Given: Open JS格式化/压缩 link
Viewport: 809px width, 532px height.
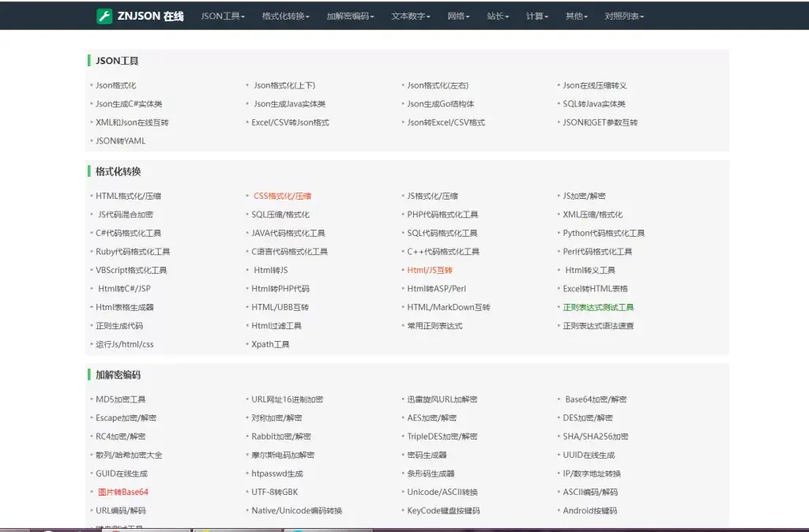Looking at the screenshot, I should [x=433, y=196].
